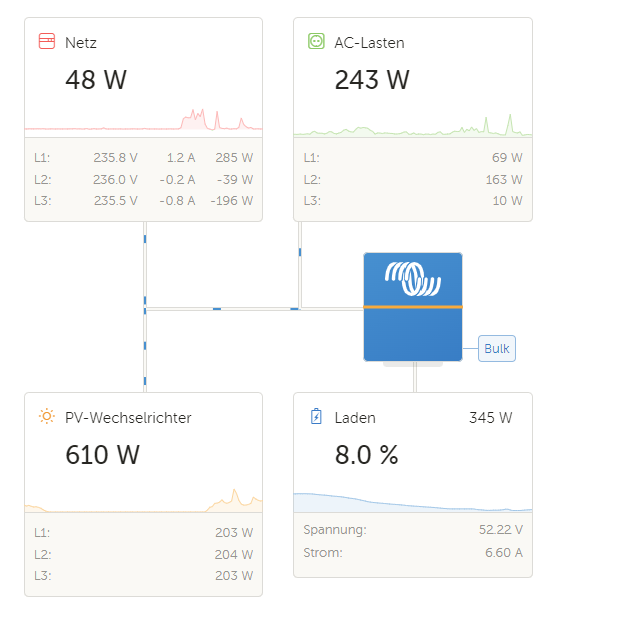Screen dimensions: 641x623
Task: Click the 345 W charging power value
Action: point(491,418)
